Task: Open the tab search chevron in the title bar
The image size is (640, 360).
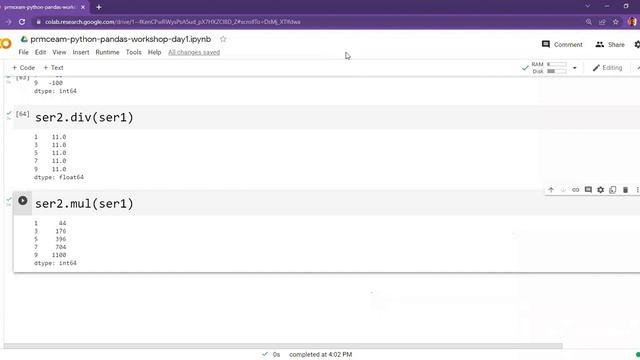Action: [x=587, y=6]
